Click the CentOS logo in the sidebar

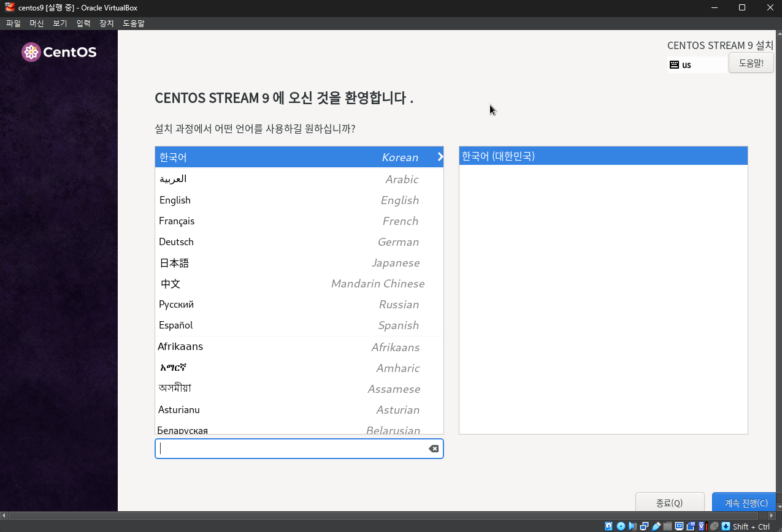[59, 52]
